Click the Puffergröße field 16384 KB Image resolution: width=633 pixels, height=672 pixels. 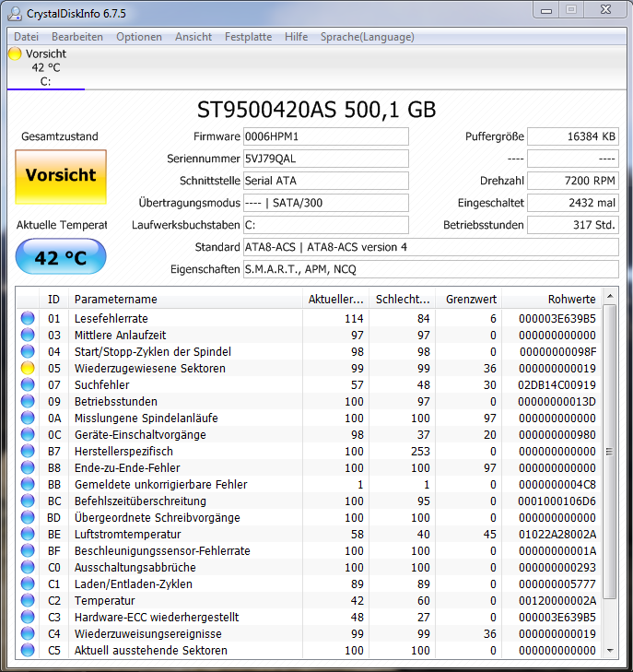click(x=573, y=136)
